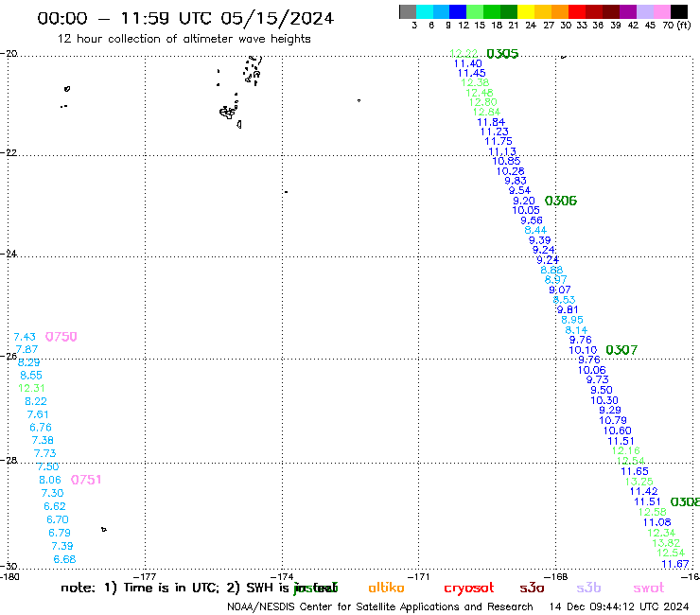Click the gray 3 ft legend swatch

[x=408, y=11]
